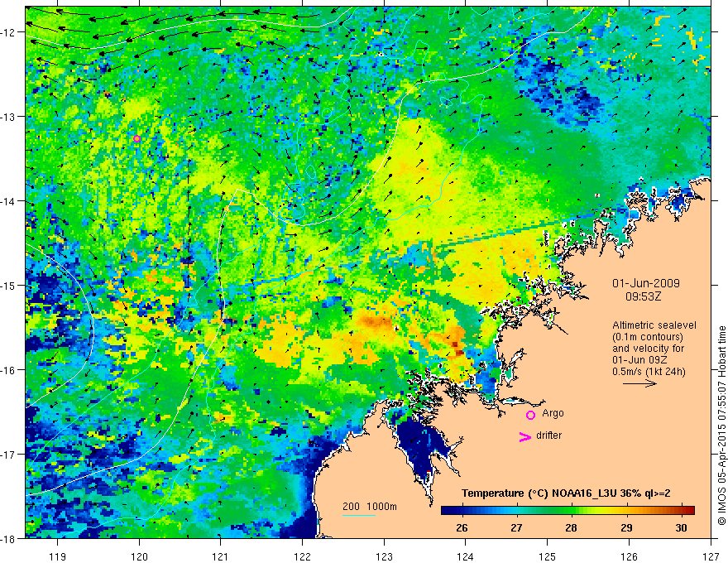Screen dimensions: 728x563
Task: Click the 'Temperature (°C) NOAA16_L3U 36% ql>=2' title
Action: (x=566, y=493)
